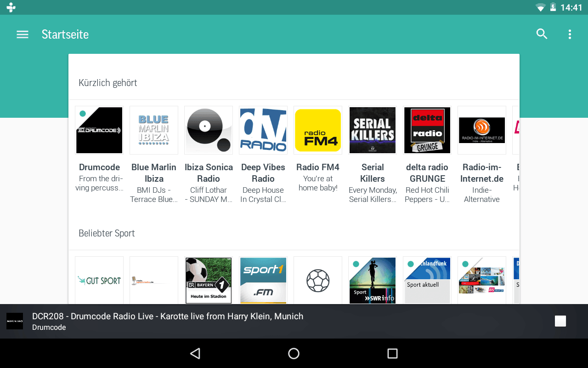Click the Startseite page title
The image size is (588, 368).
tap(65, 34)
